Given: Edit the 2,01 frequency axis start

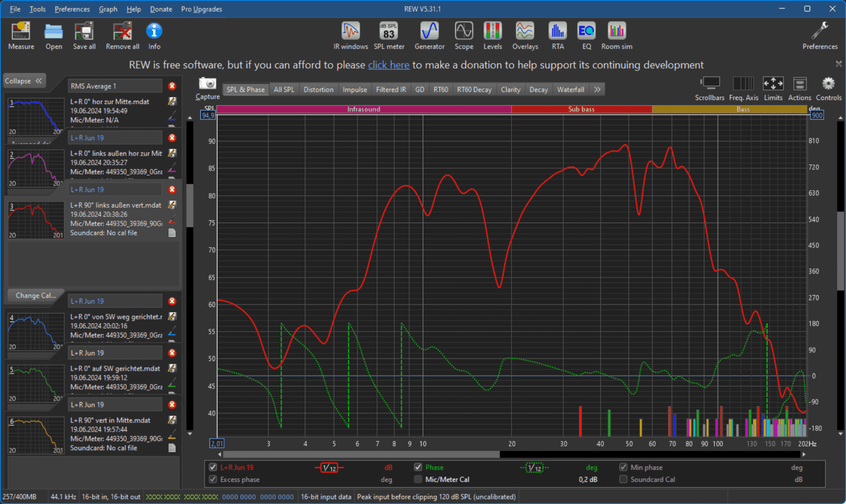Looking at the screenshot, I should [216, 444].
